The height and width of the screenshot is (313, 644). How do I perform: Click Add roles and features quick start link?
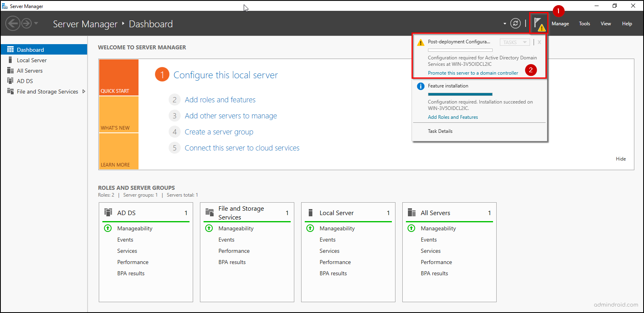(220, 100)
